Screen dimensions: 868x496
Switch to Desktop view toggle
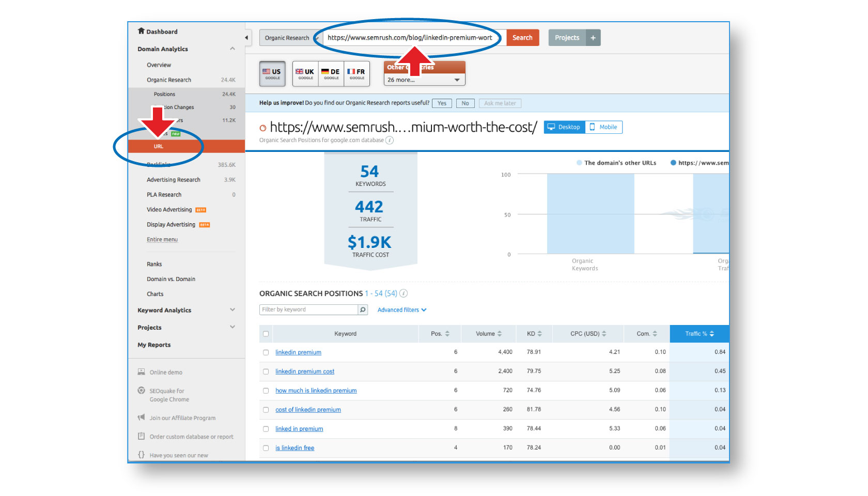(564, 127)
